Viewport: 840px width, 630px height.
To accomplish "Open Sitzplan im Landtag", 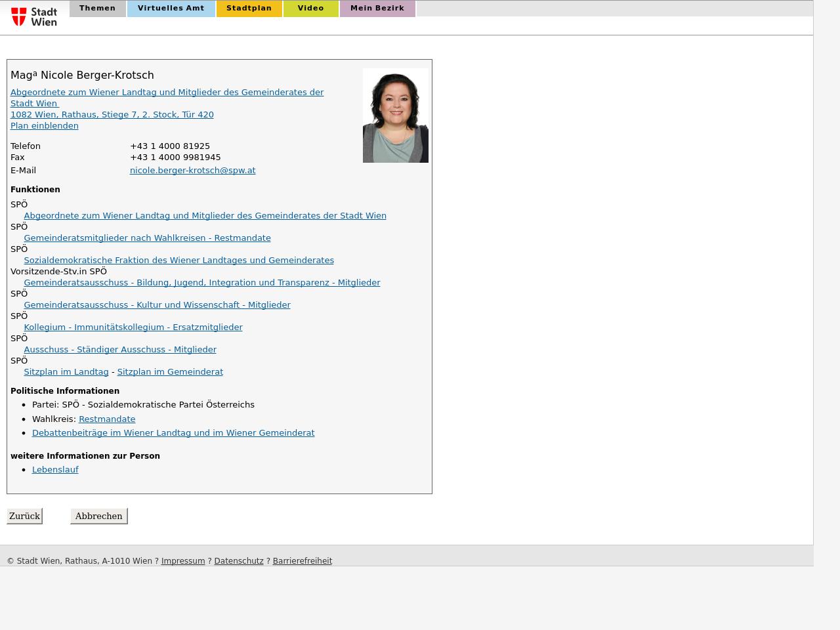I will click(66, 371).
